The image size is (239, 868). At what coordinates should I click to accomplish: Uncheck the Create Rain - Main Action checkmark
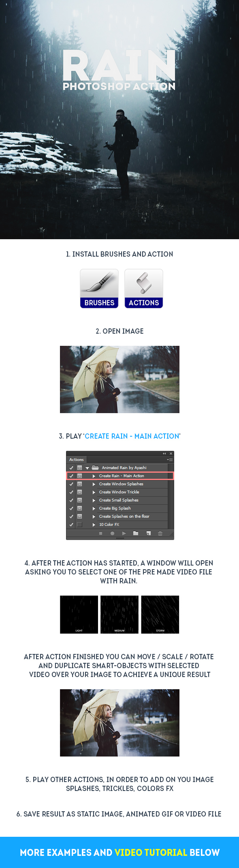click(x=71, y=476)
